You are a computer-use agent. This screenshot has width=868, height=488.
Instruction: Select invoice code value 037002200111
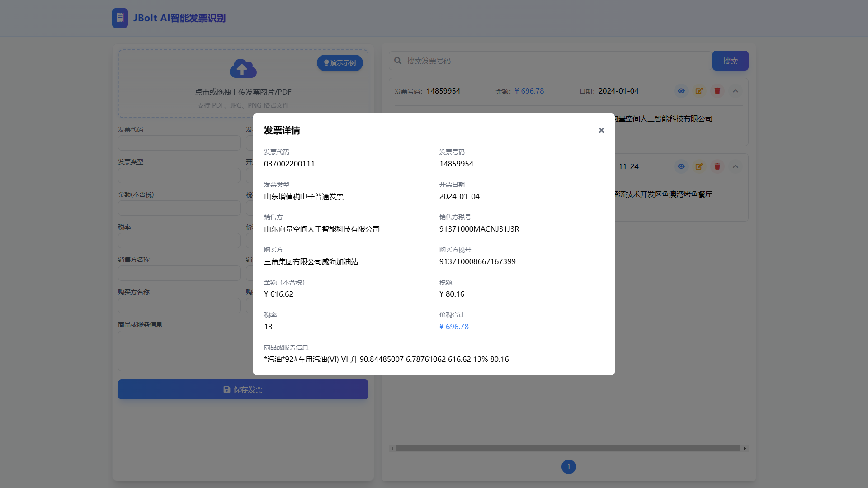click(289, 164)
